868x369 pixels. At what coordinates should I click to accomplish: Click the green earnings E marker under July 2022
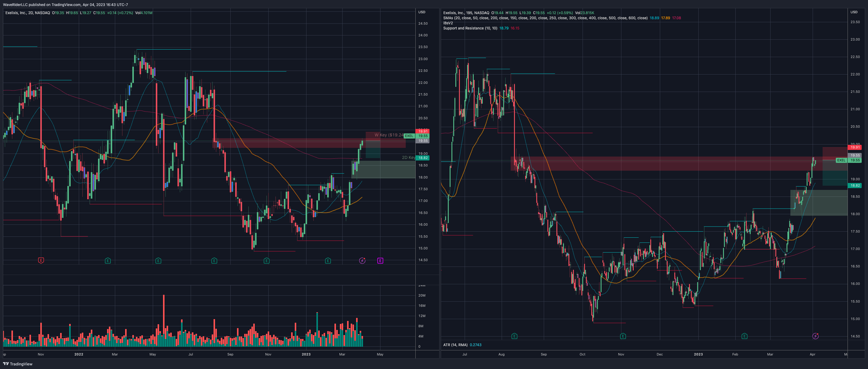[214, 261]
